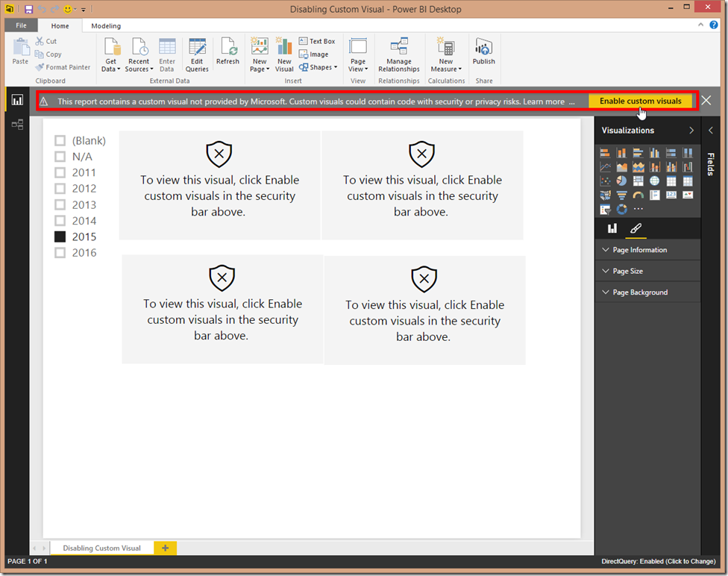Select the clustered bar chart visualization

coord(638,153)
